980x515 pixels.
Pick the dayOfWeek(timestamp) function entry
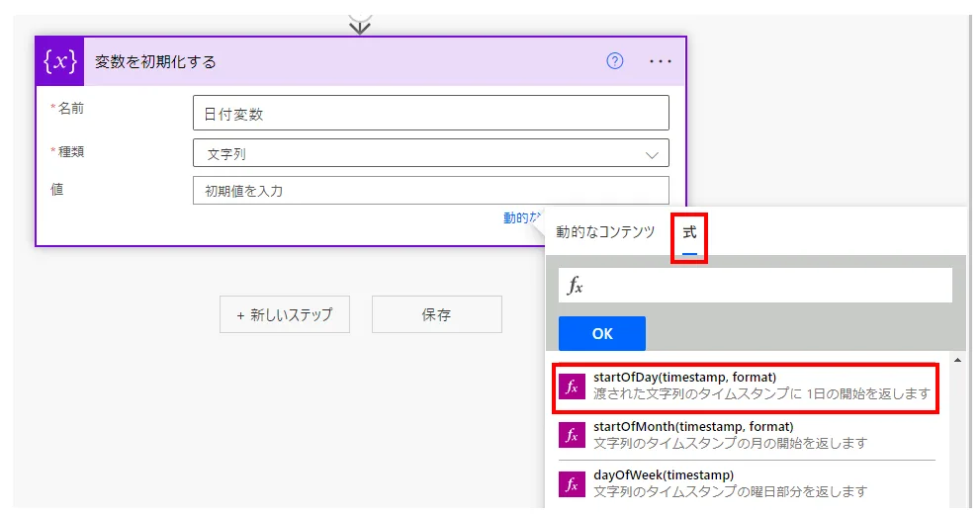[x=761, y=483]
